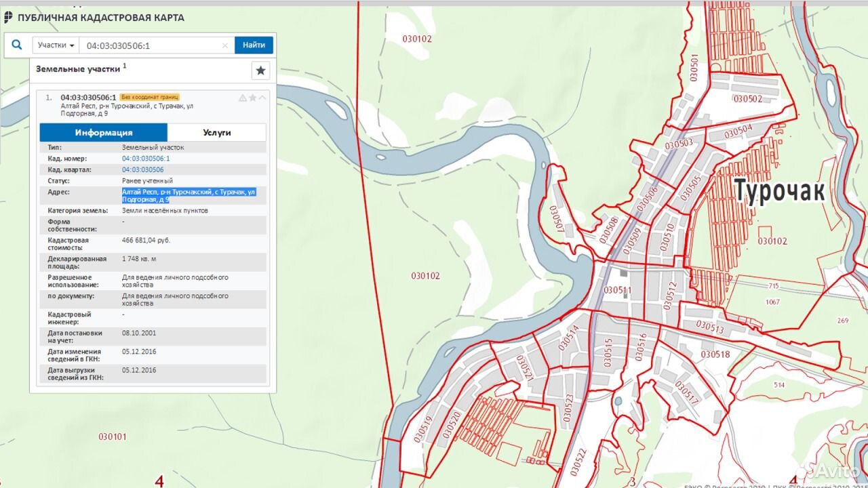Click map quarter label 030519
Screen dimensions: 868x488
click(x=422, y=429)
